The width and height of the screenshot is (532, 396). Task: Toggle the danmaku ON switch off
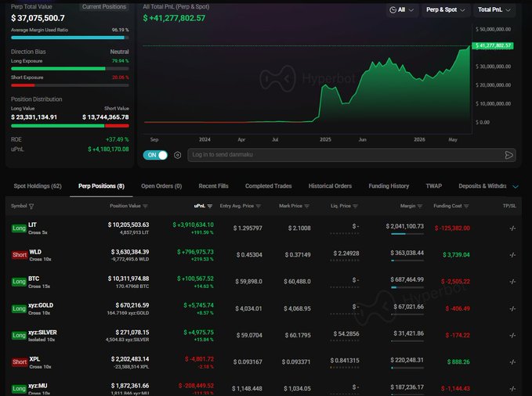tap(155, 155)
